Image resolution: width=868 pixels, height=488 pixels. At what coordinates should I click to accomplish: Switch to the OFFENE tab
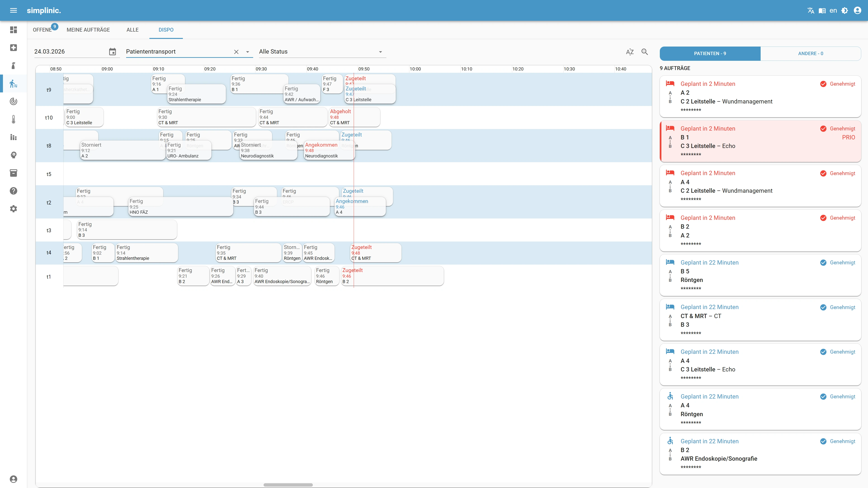tap(42, 30)
